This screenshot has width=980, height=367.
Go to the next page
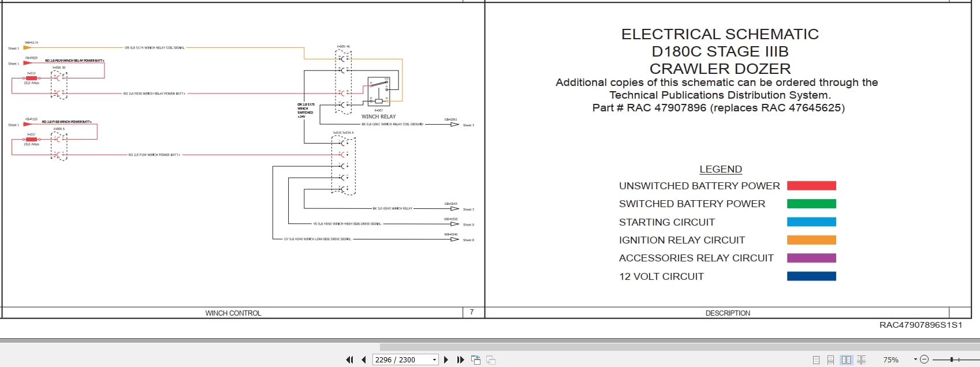(x=446, y=359)
